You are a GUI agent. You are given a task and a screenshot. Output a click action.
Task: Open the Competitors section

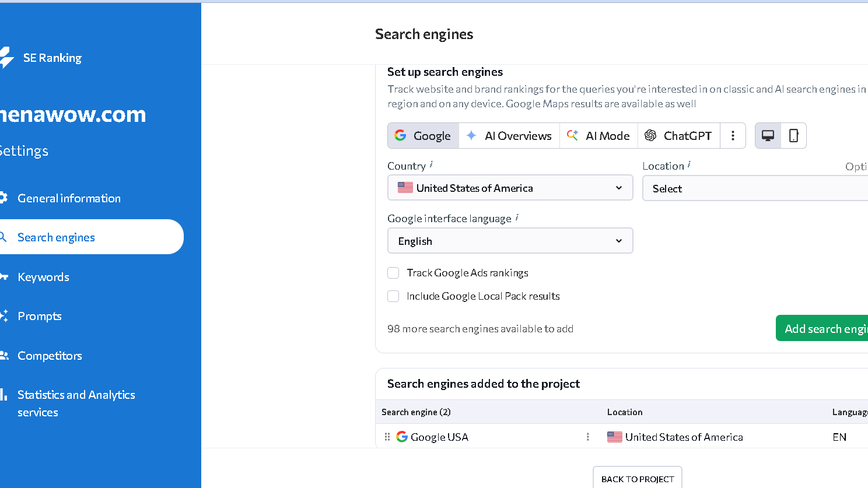coord(51,356)
